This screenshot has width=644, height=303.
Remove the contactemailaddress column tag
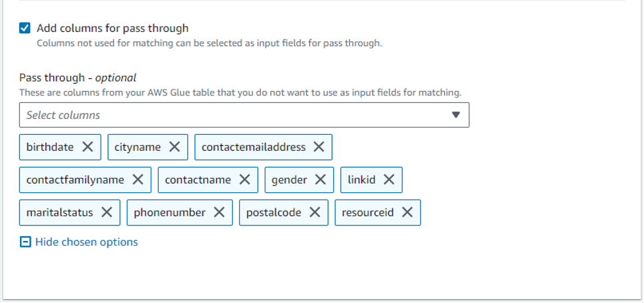319,147
